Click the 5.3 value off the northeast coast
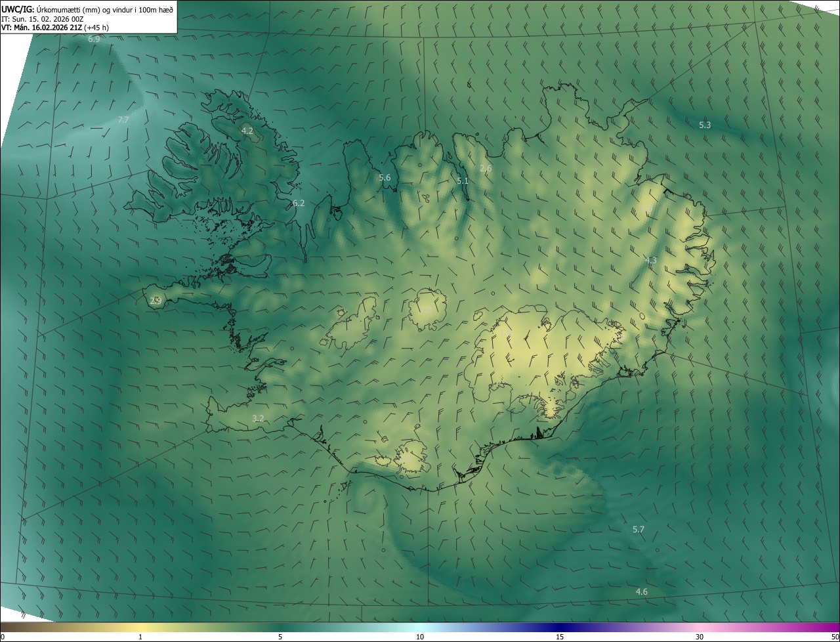Viewport: 840px width, 642px height. (x=705, y=125)
